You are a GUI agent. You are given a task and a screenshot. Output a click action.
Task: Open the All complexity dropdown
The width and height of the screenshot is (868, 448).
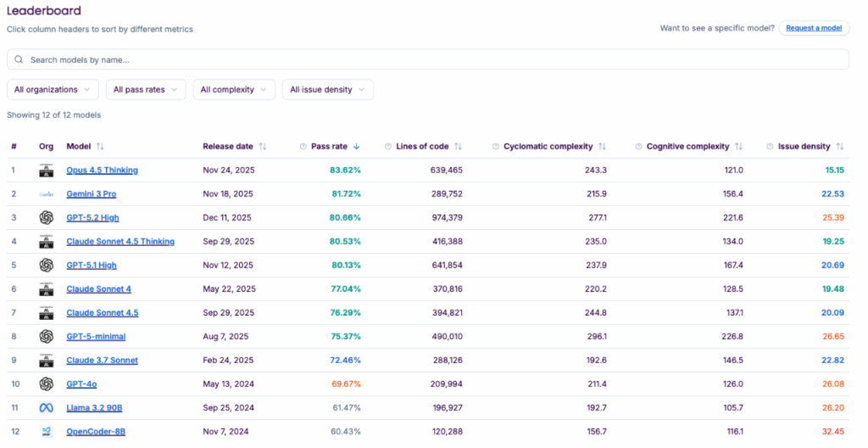[x=235, y=90]
